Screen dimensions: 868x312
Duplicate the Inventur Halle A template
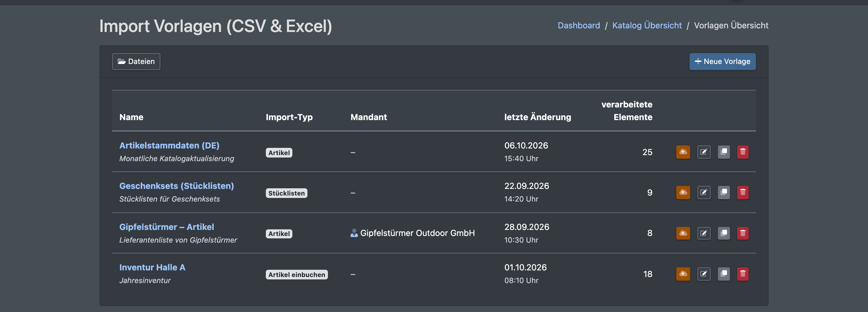pos(723,274)
